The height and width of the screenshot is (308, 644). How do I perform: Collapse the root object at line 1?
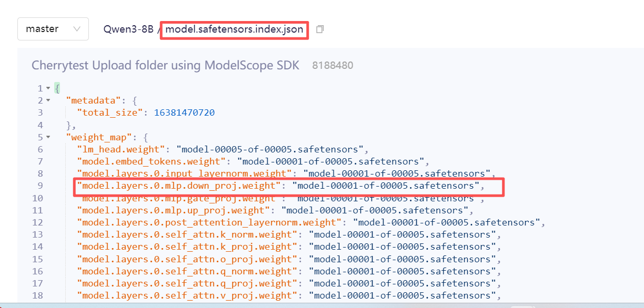tap(48, 88)
